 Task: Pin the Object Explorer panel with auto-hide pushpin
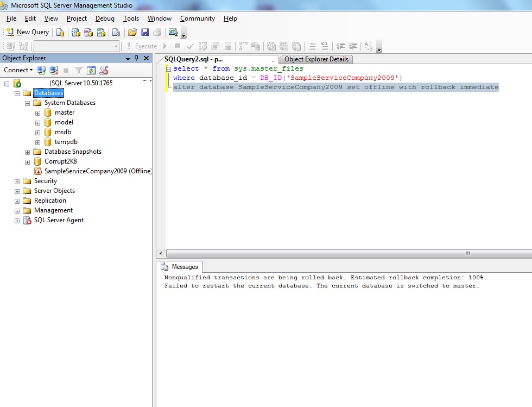coord(137,58)
